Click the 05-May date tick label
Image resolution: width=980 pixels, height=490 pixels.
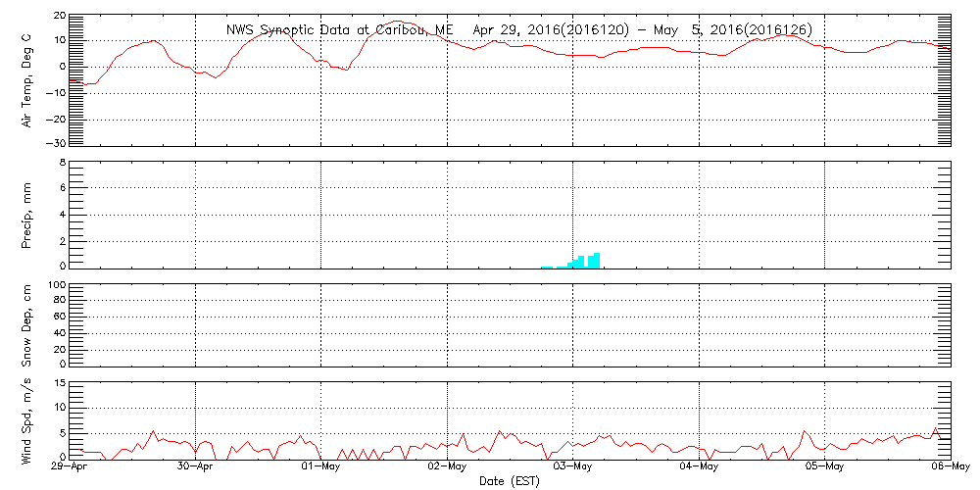825,467
